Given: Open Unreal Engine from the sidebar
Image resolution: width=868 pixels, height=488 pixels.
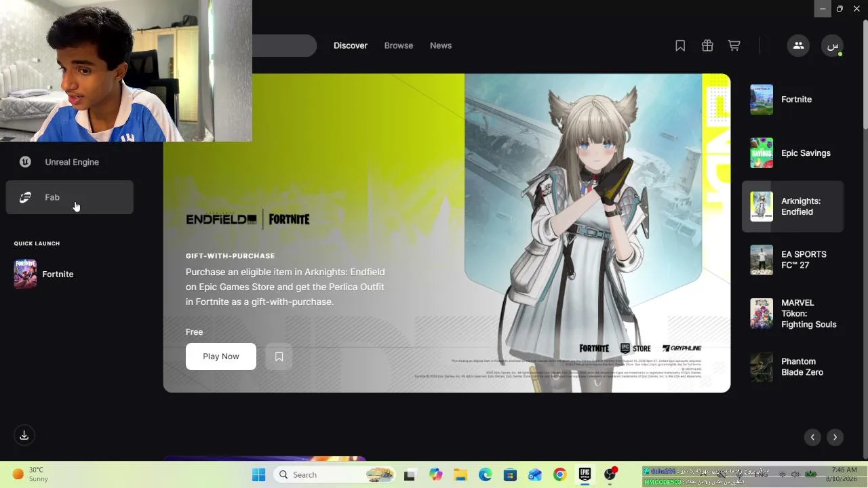Looking at the screenshot, I should (70, 162).
